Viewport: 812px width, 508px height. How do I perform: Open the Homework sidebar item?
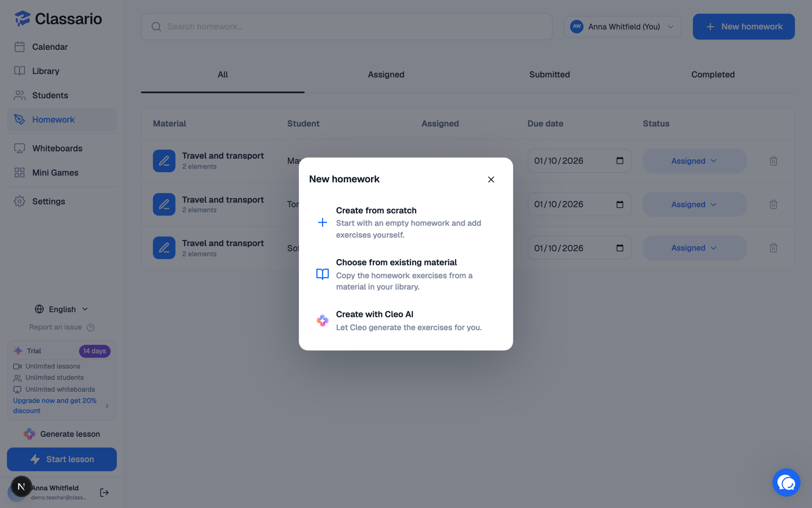[61, 120]
